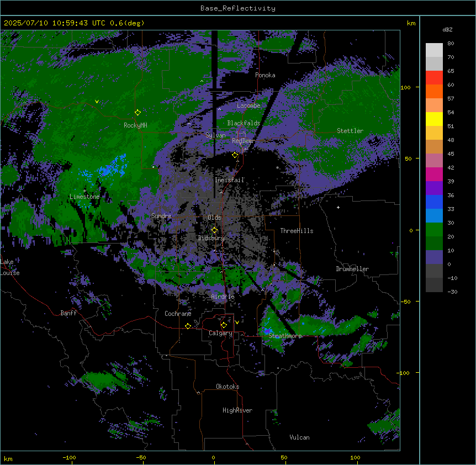Click the yellow V marker northwest of RockyMH
This screenshot has width=476, height=465.
coord(97,102)
